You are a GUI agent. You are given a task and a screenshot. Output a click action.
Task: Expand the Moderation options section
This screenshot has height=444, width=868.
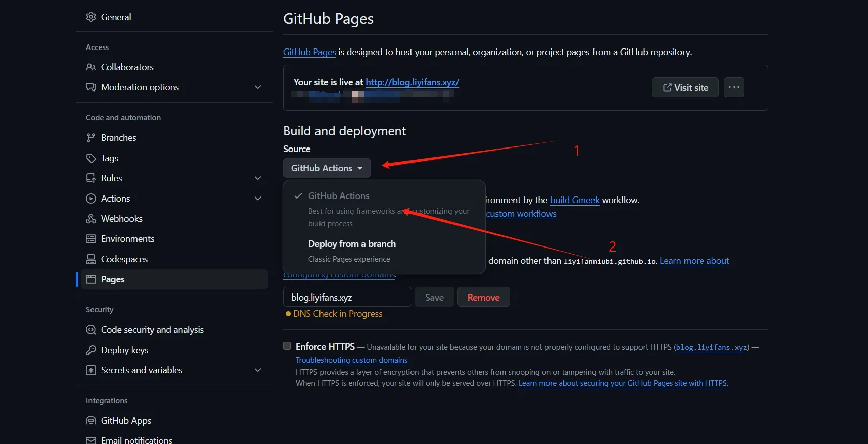[x=258, y=87]
